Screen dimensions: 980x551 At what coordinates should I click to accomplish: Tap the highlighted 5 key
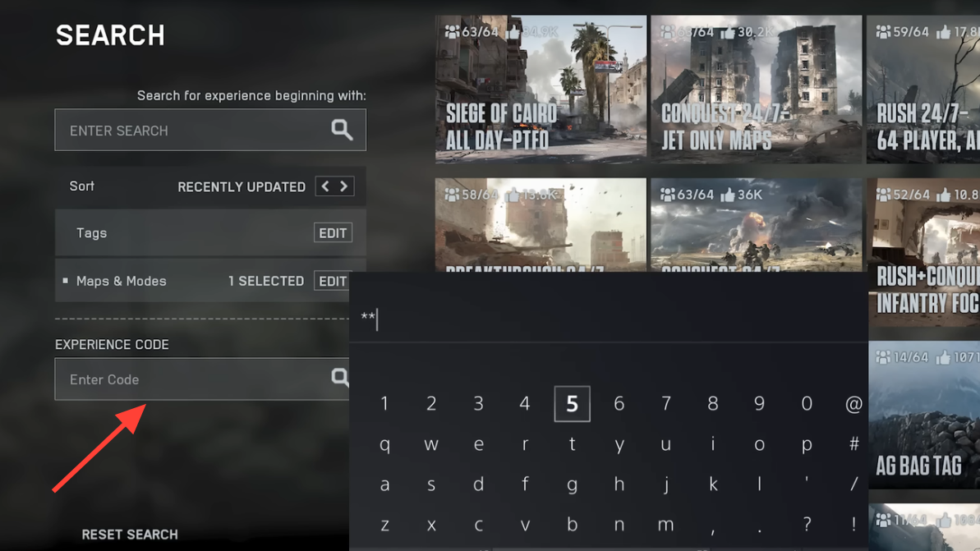572,403
